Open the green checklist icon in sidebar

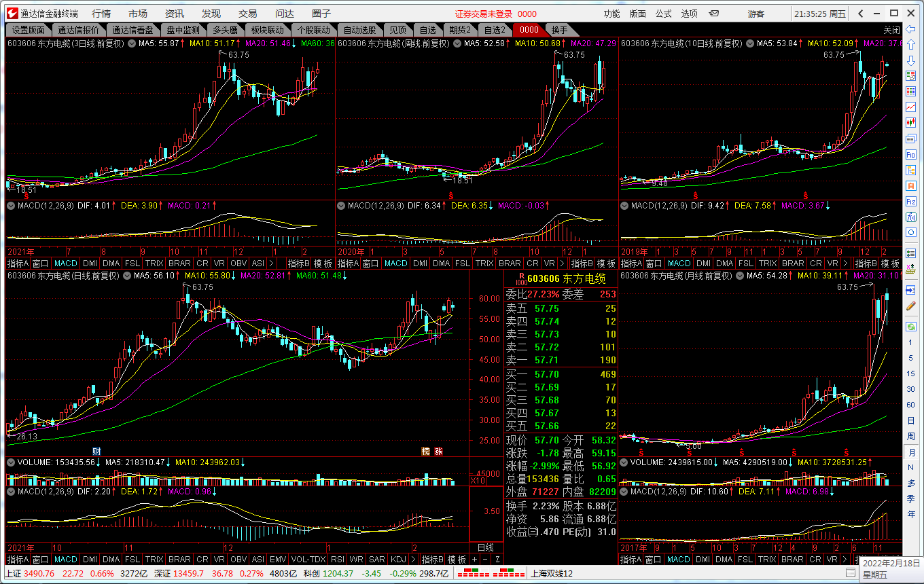(x=911, y=252)
